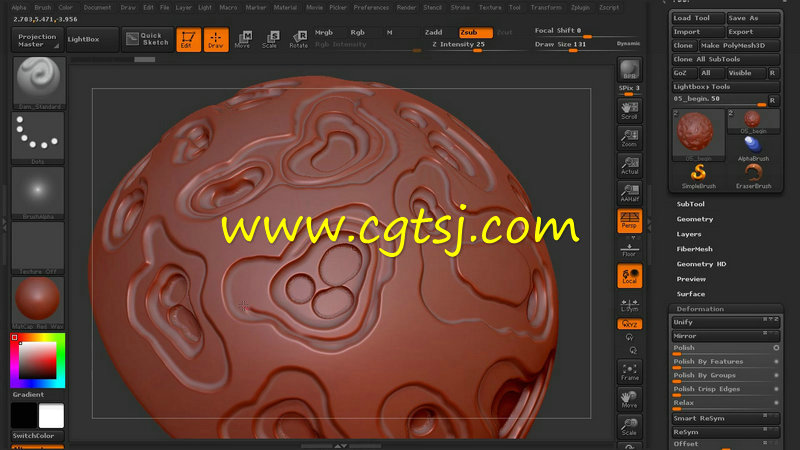800x450 pixels.
Task: Select the Edit mode icon
Action: tap(188, 40)
